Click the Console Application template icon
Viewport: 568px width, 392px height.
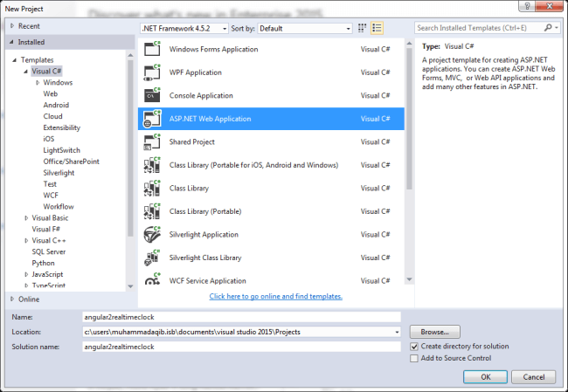click(x=152, y=95)
